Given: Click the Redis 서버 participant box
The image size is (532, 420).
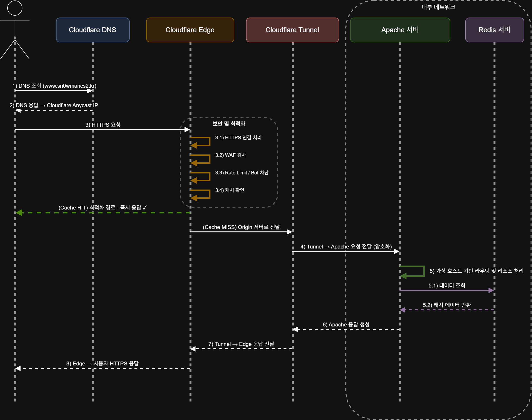Looking at the screenshot, I should tap(494, 30).
